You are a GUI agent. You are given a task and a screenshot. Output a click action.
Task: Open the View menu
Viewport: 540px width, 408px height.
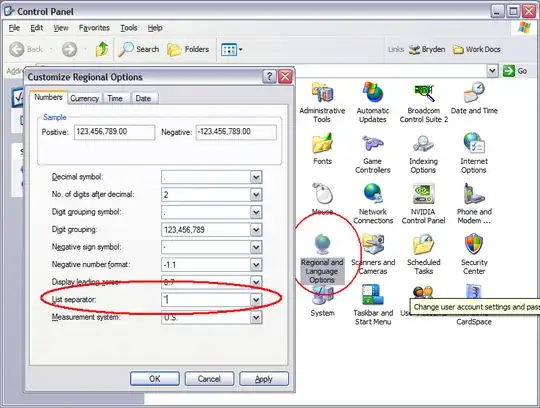coord(61,28)
